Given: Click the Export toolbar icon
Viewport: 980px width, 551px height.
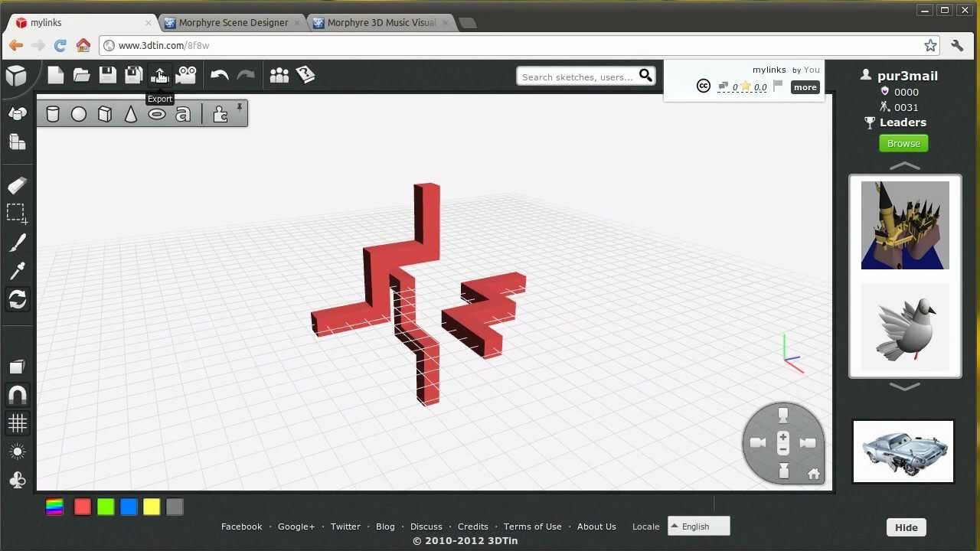Looking at the screenshot, I should (x=160, y=74).
